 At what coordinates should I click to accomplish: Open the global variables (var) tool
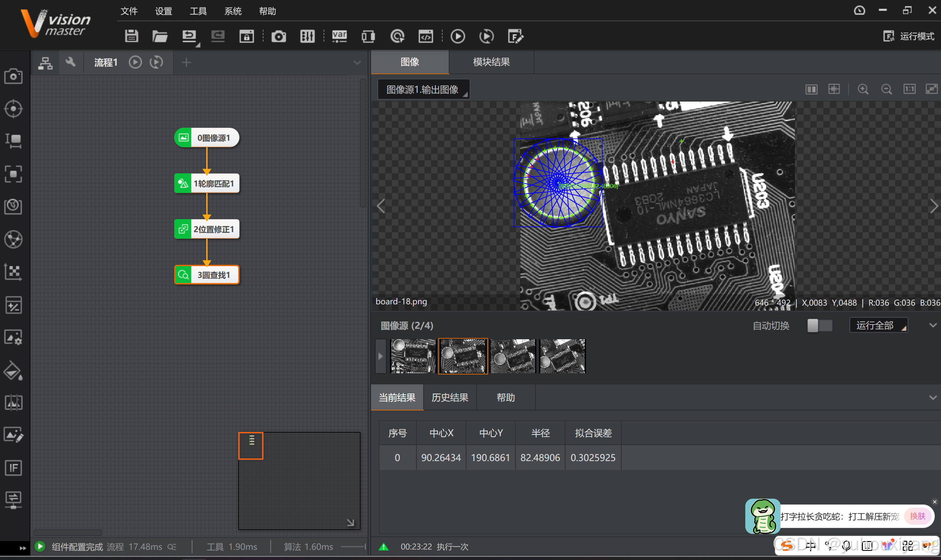point(339,36)
